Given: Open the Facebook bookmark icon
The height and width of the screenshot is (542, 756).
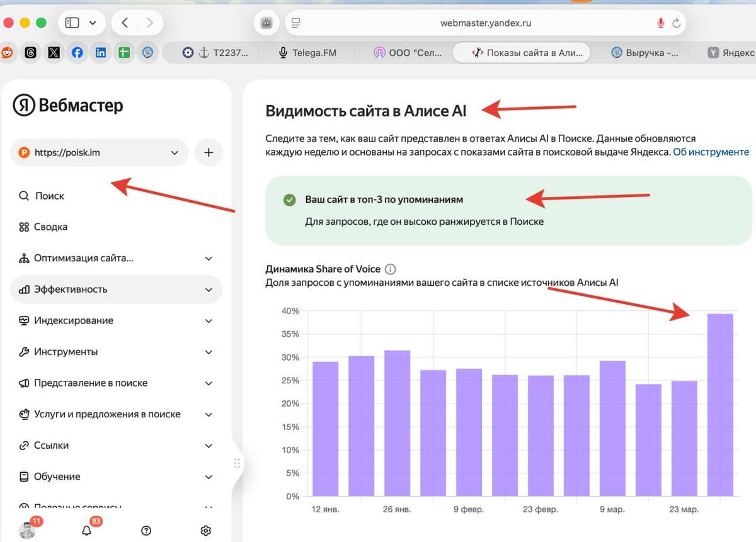Looking at the screenshot, I should click(77, 53).
